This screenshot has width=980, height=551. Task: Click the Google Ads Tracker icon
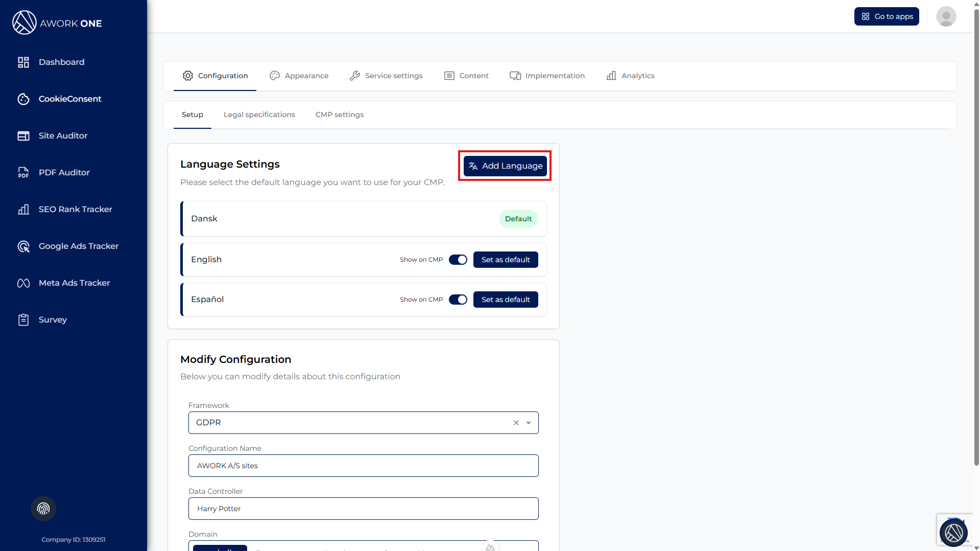pyautogui.click(x=23, y=246)
